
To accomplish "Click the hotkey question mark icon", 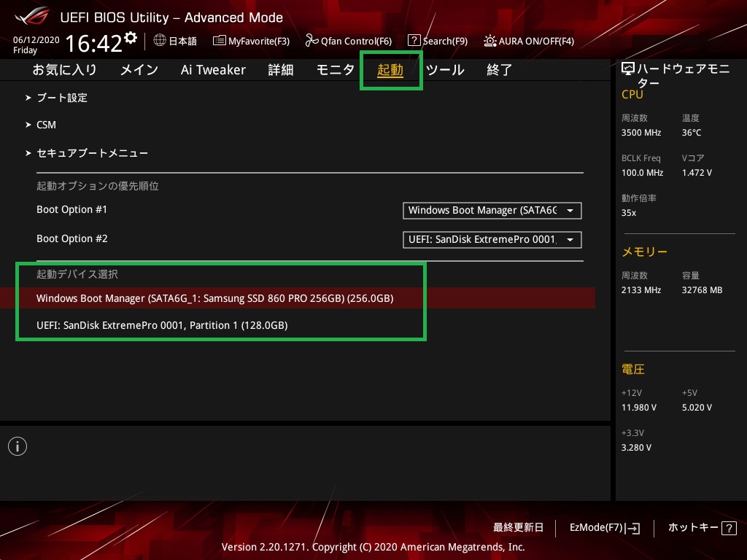I will [729, 528].
